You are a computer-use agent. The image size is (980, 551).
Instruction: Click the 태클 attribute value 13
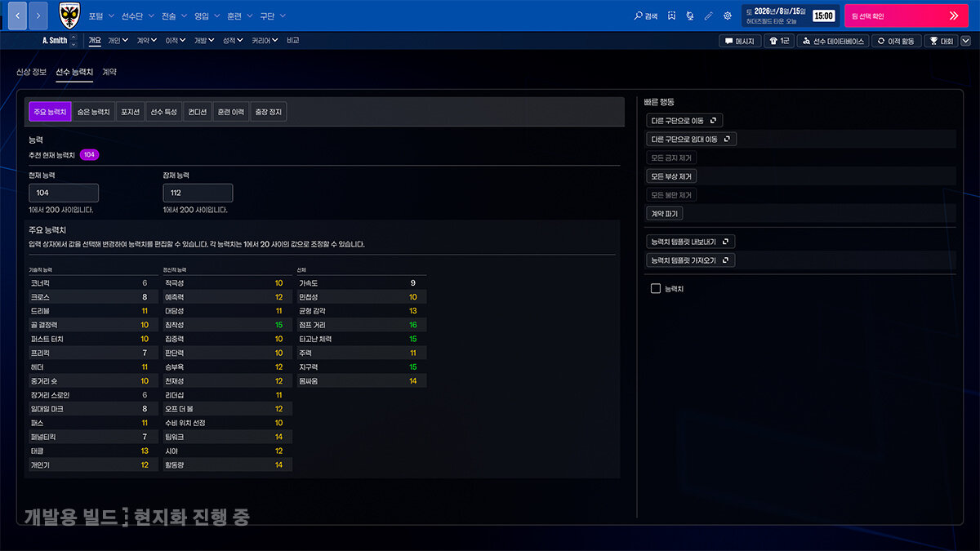point(145,451)
